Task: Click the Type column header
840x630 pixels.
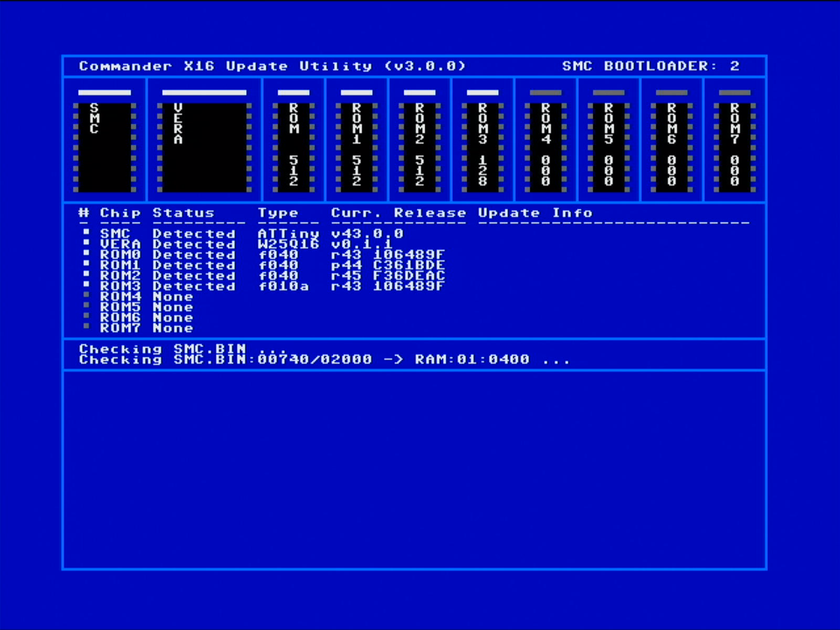Action: tap(278, 213)
